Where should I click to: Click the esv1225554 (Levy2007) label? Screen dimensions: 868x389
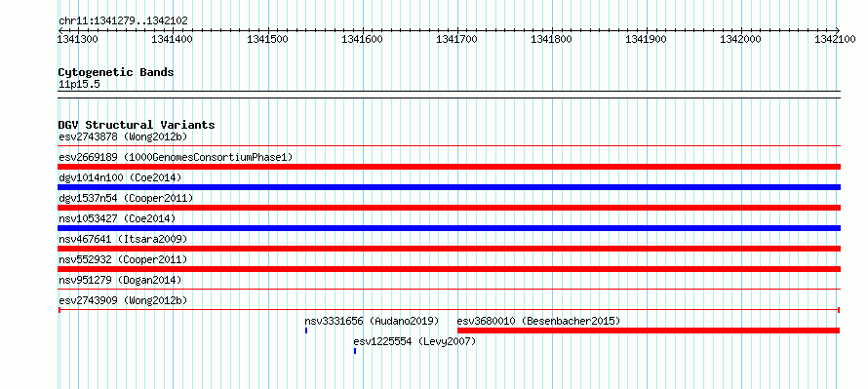coord(414,341)
